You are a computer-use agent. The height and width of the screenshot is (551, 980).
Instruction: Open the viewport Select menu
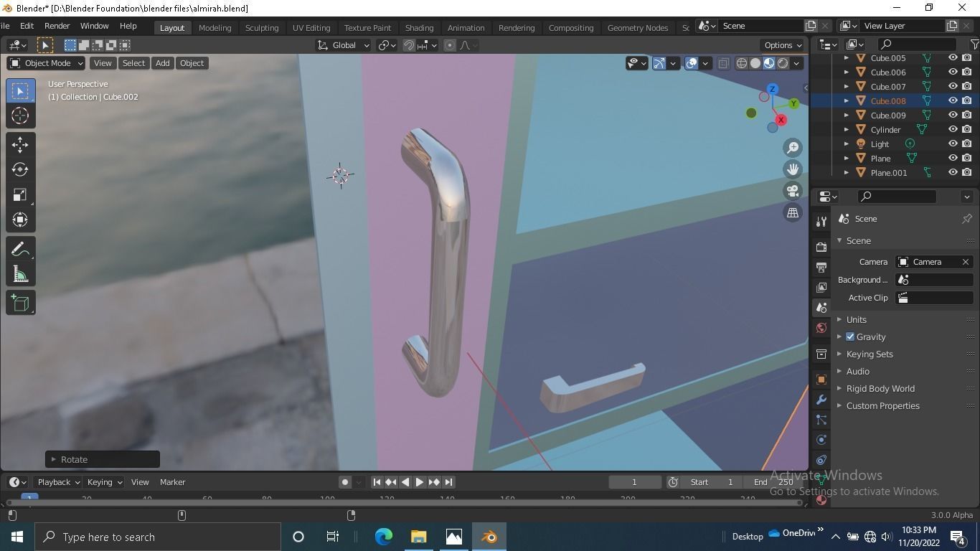coord(133,63)
